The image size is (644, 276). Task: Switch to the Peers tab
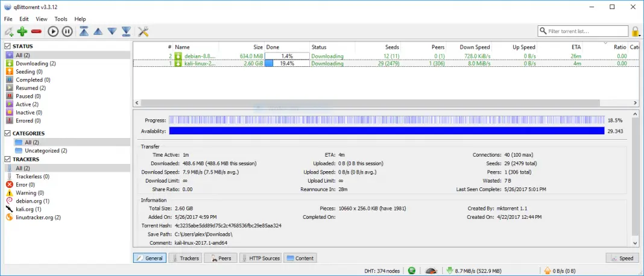pyautogui.click(x=221, y=259)
